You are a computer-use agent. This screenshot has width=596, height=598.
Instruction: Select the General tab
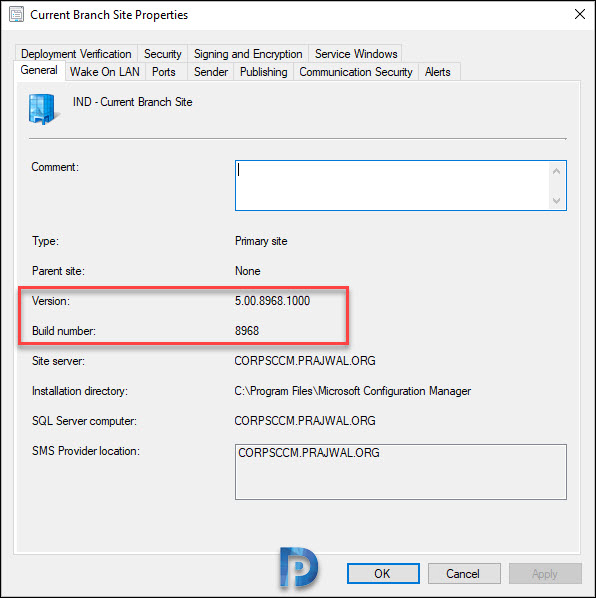39,70
